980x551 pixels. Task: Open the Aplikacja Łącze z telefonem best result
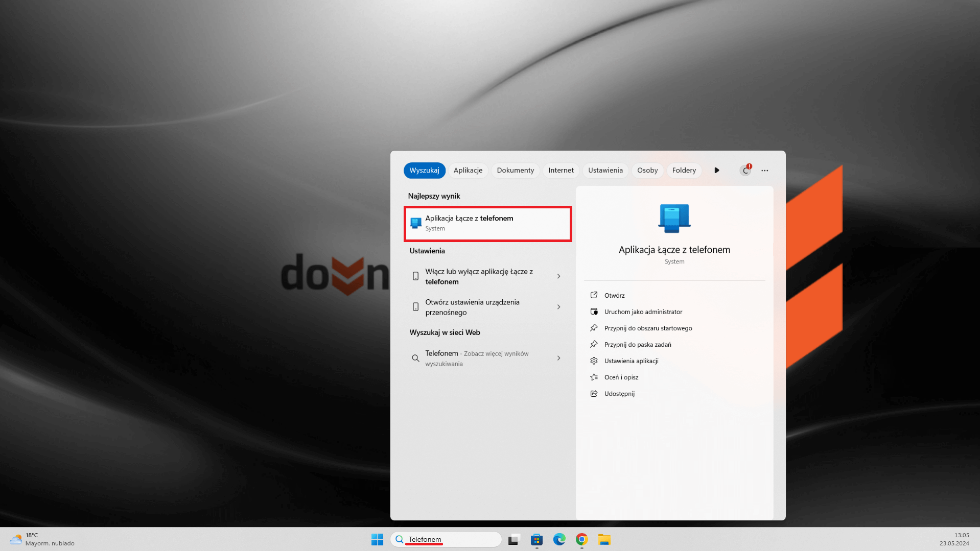(x=487, y=223)
